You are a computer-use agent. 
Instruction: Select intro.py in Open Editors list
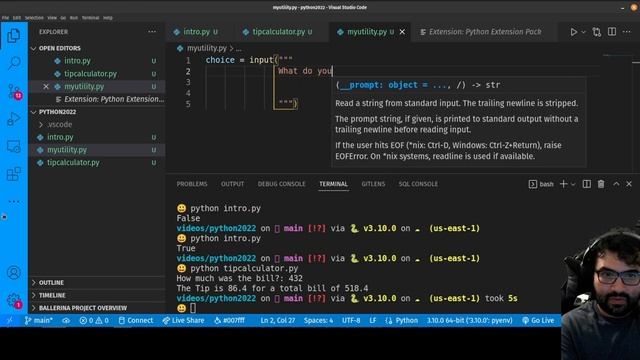77,61
